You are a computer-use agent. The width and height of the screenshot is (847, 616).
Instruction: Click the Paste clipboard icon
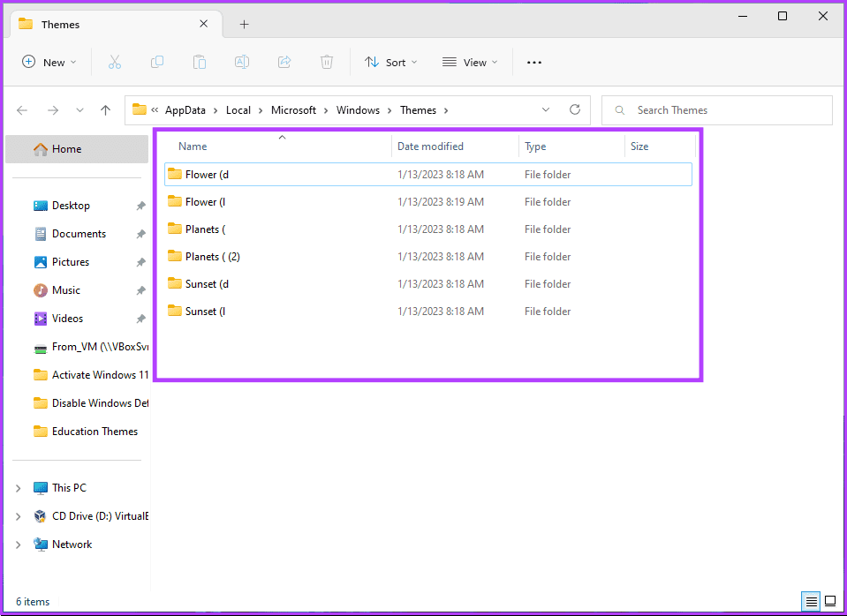click(x=200, y=62)
